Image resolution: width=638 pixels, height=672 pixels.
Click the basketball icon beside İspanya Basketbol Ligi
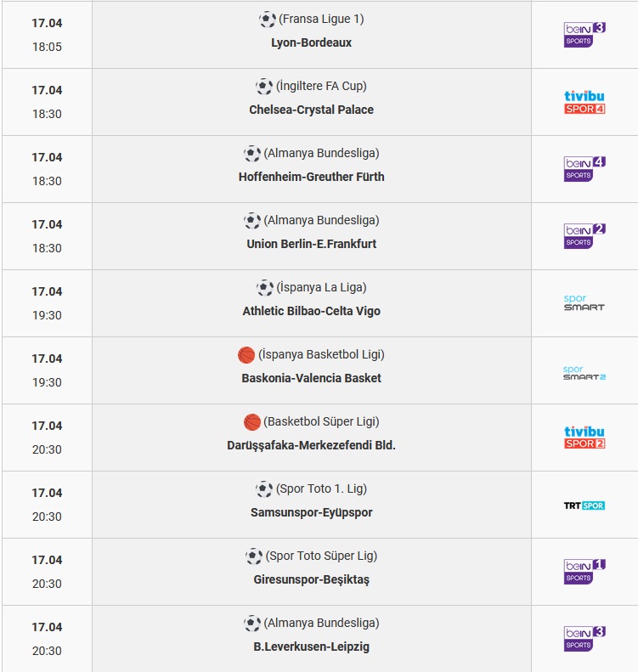246,355
